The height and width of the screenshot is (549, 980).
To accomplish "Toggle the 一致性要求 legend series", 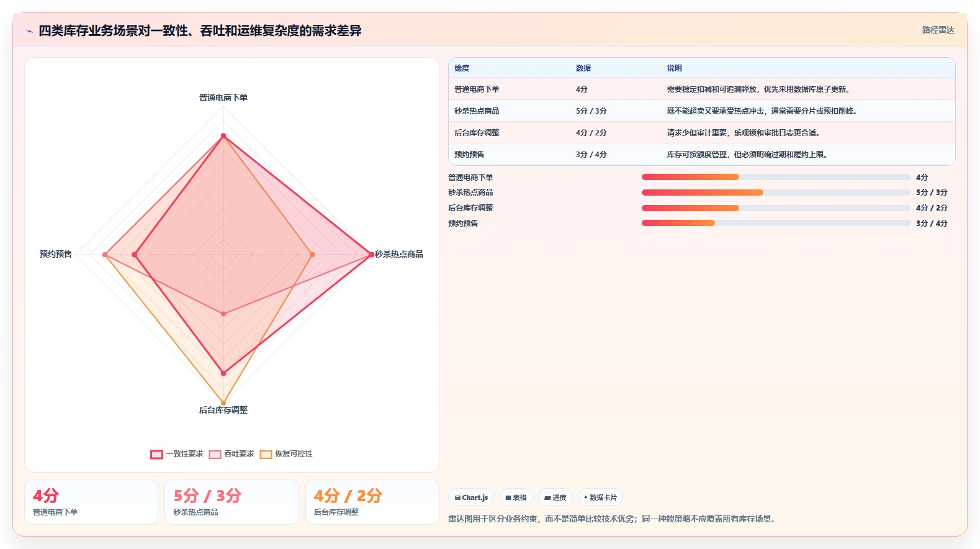I will (x=177, y=454).
